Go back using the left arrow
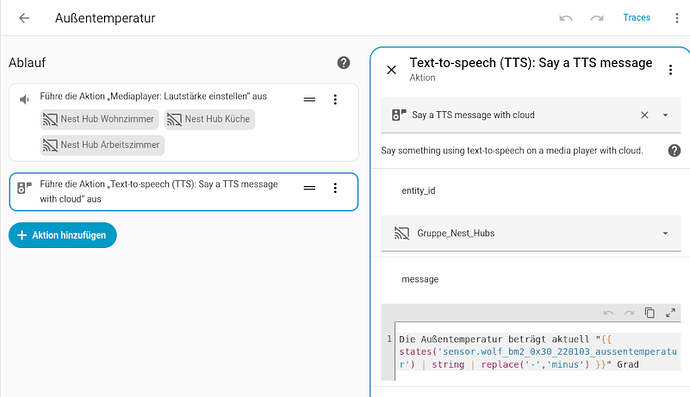The width and height of the screenshot is (690, 397). [24, 18]
